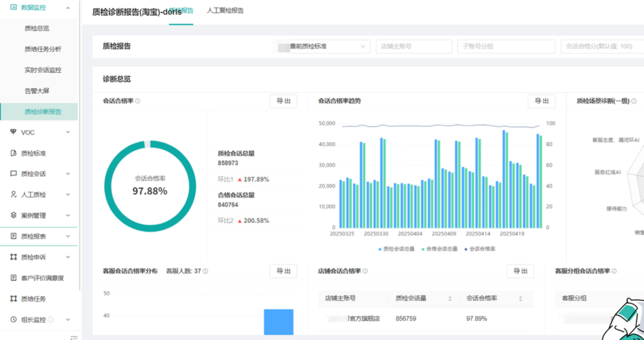Sort 会话合格率 table column with arrows

coord(521,298)
